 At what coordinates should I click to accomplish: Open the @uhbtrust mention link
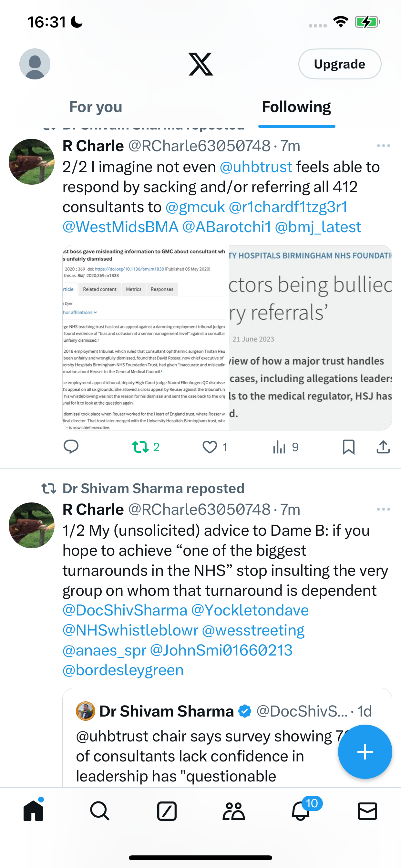pyautogui.click(x=256, y=167)
